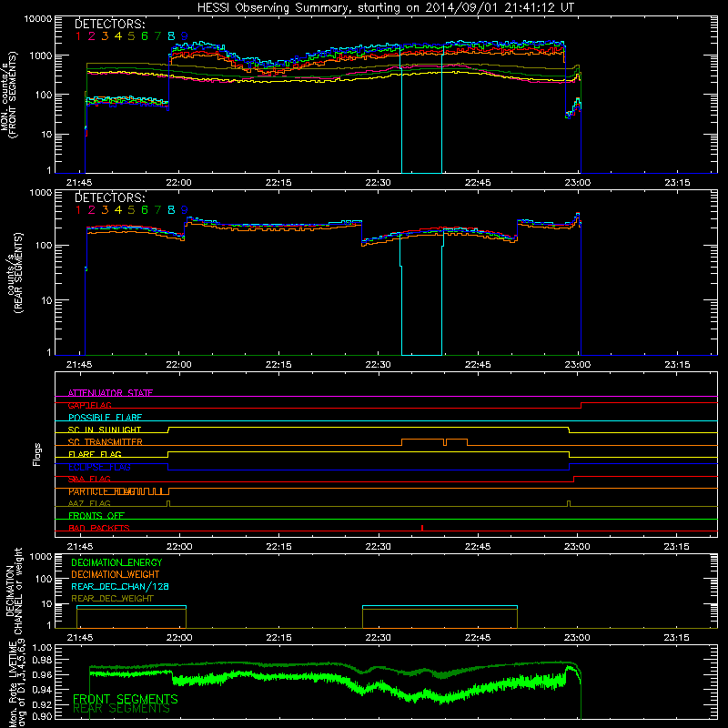Image resolution: width=728 pixels, height=728 pixels.
Task: Click the REAR_DEC_WEIGHT legend entry
Action: [x=112, y=599]
